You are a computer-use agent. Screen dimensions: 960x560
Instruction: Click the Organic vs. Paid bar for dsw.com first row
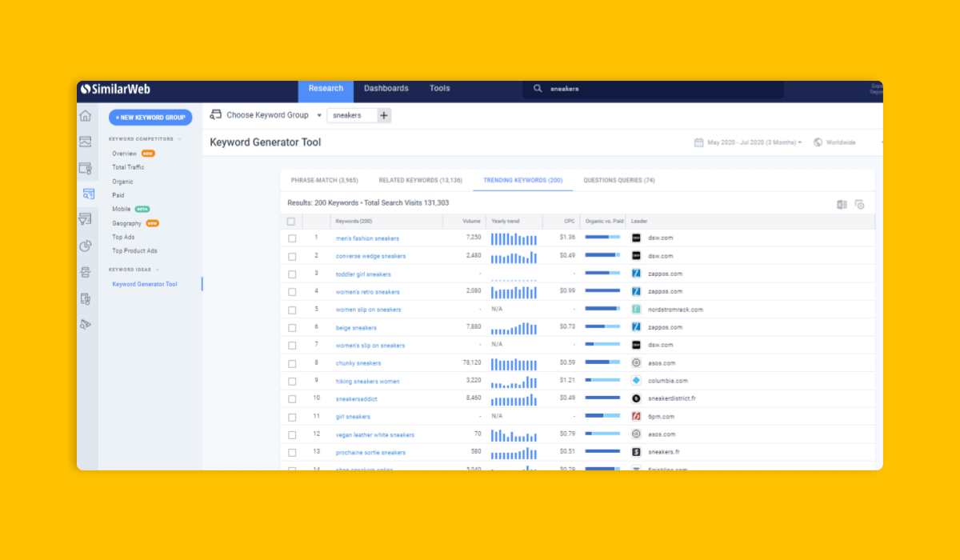click(x=602, y=238)
